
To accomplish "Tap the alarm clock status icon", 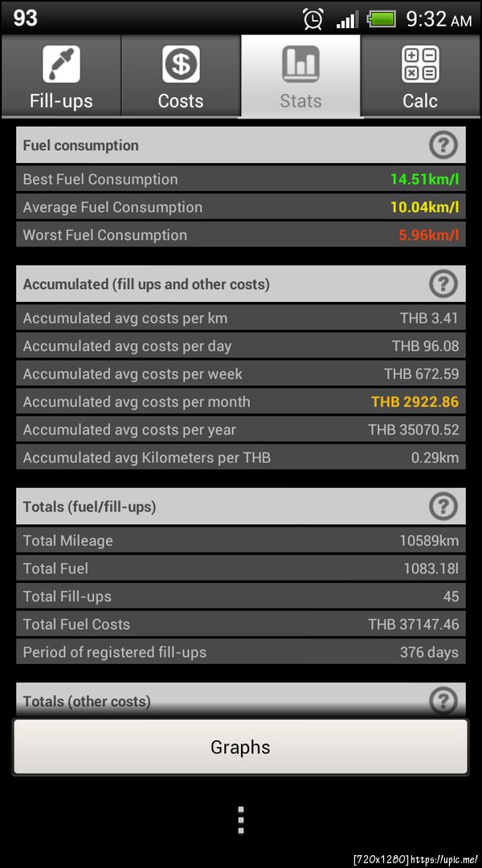I will [313, 18].
